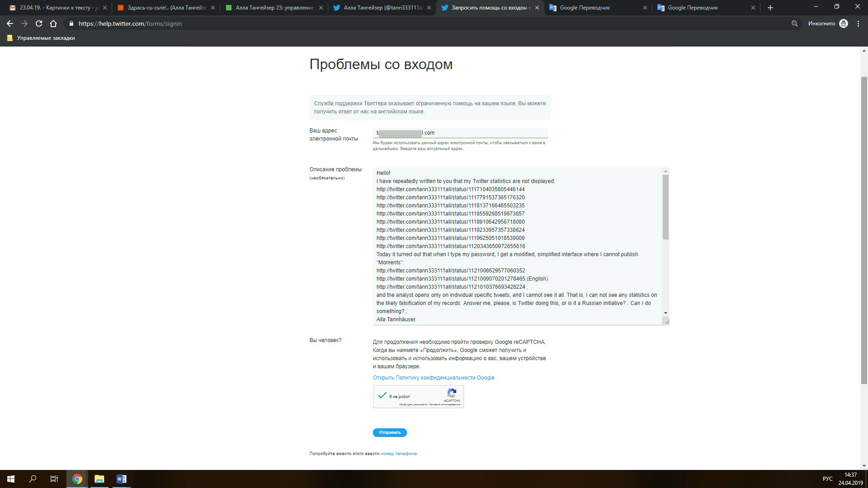Open the browser home page
868x488 pixels.
(53, 23)
